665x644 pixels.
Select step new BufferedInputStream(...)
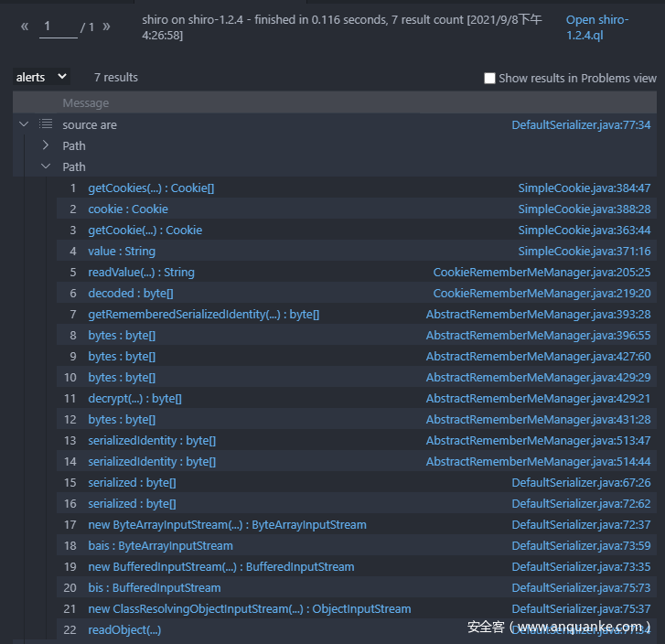coord(221,567)
